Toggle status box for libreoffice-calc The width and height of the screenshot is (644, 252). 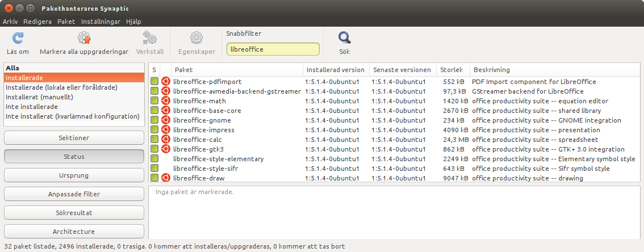click(154, 140)
